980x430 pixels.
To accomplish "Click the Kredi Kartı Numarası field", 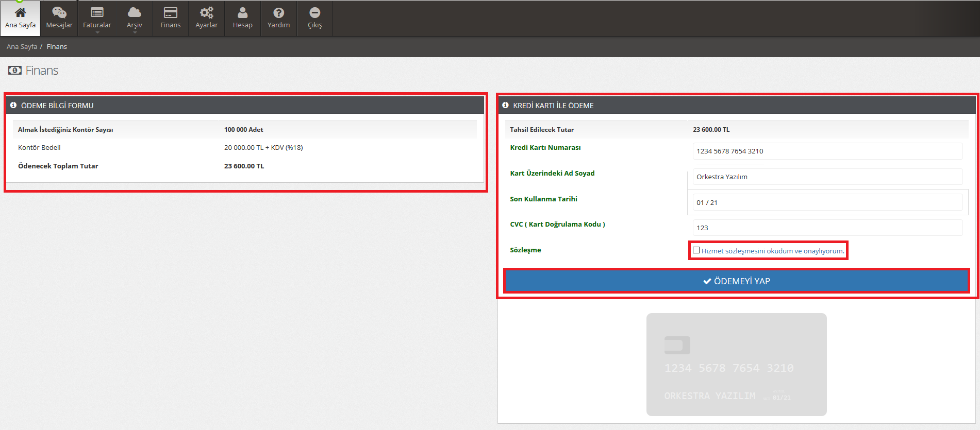I will (827, 151).
